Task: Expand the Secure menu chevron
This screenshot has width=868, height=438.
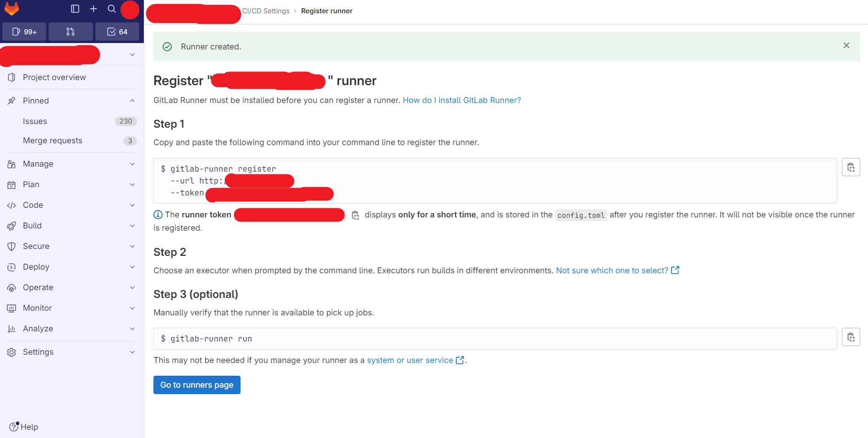Action: (132, 246)
